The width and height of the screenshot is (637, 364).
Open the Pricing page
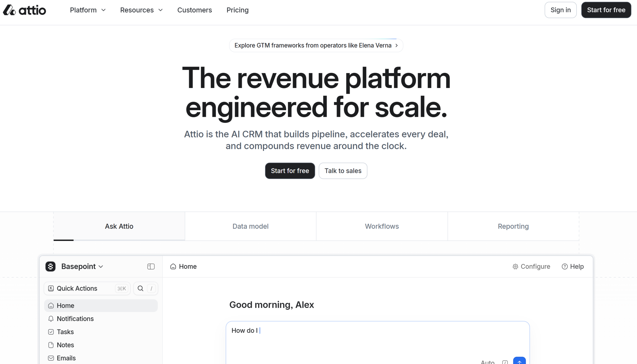(237, 10)
